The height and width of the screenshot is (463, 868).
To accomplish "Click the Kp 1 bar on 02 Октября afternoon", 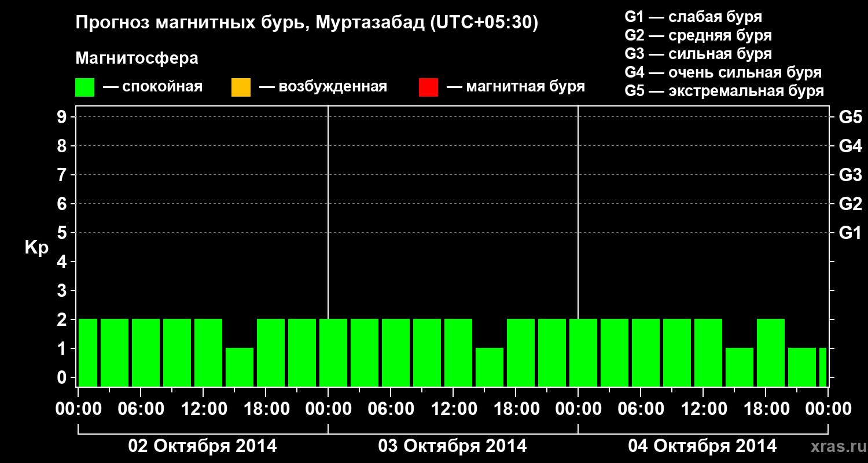I will coord(240,367).
